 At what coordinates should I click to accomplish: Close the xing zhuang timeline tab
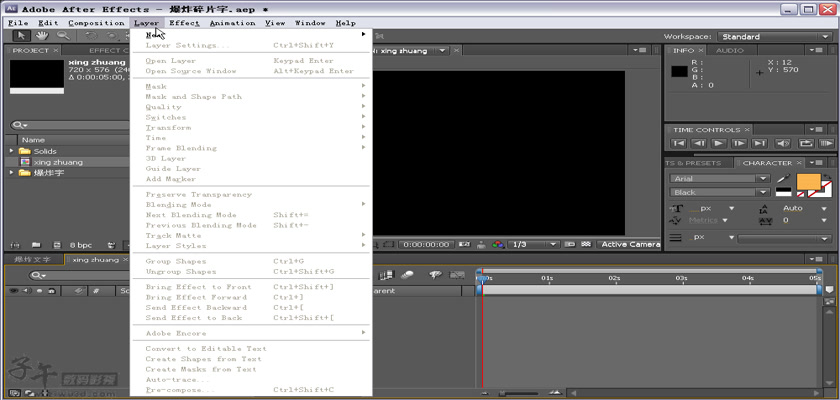coord(126,260)
